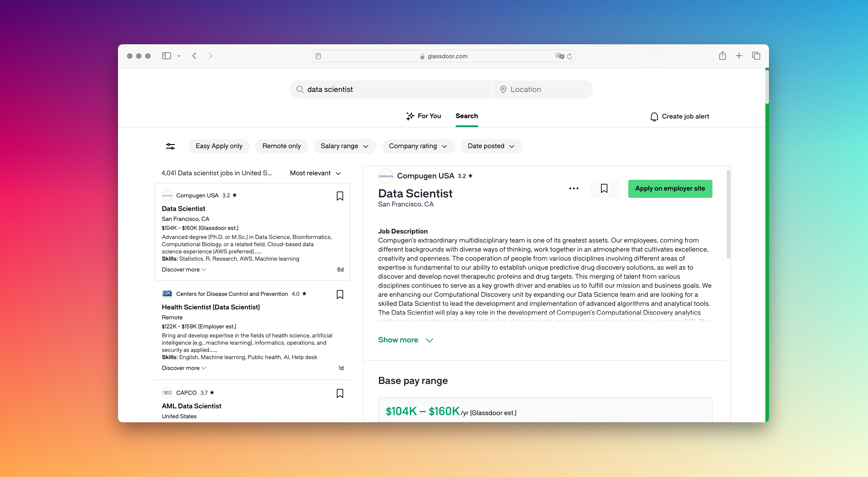Click the 4,041 Data scientist jobs heading

point(217,173)
